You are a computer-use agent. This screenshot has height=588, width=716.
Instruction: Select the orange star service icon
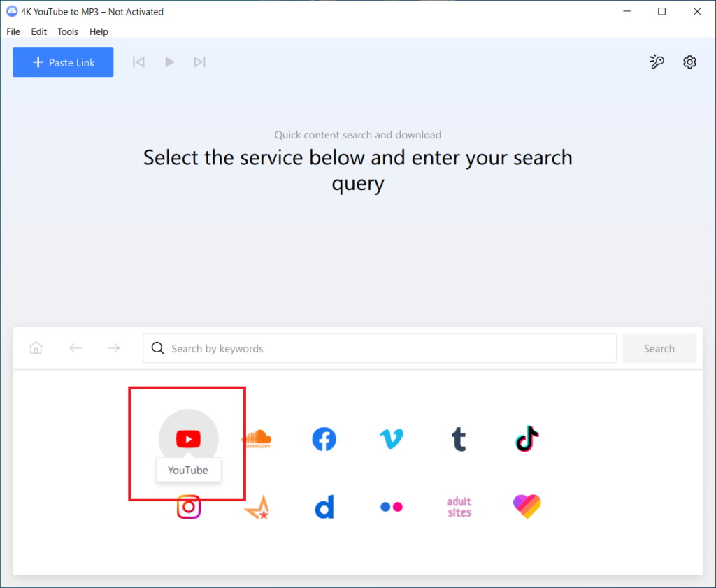point(257,507)
